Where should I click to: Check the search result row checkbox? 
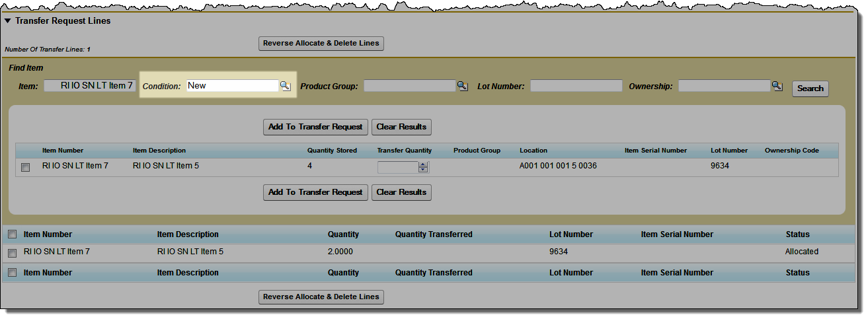(x=26, y=168)
